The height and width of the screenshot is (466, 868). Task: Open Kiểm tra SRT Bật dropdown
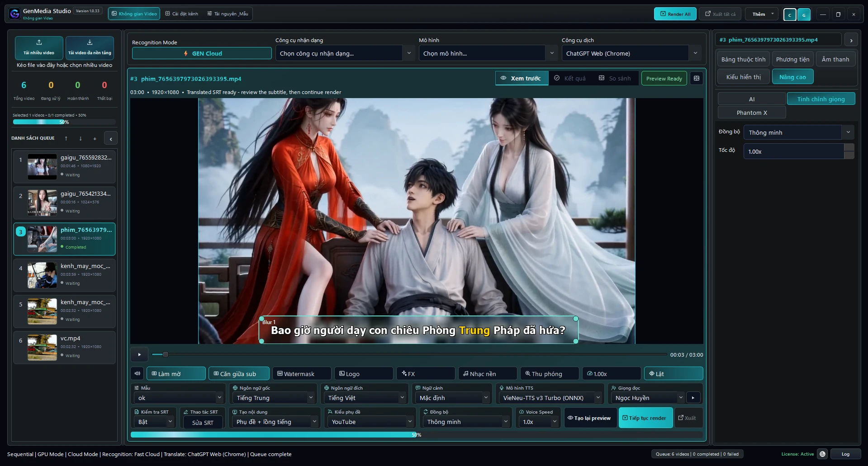(154, 422)
